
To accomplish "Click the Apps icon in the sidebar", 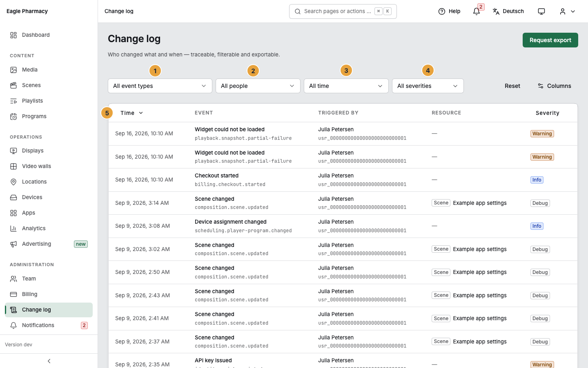I will click(13, 213).
